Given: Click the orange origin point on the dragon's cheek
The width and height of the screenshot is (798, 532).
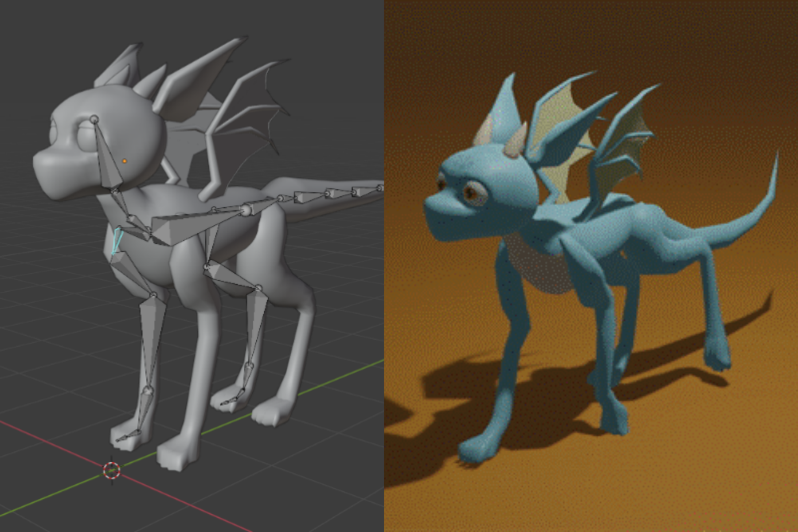Looking at the screenshot, I should click(x=125, y=160).
